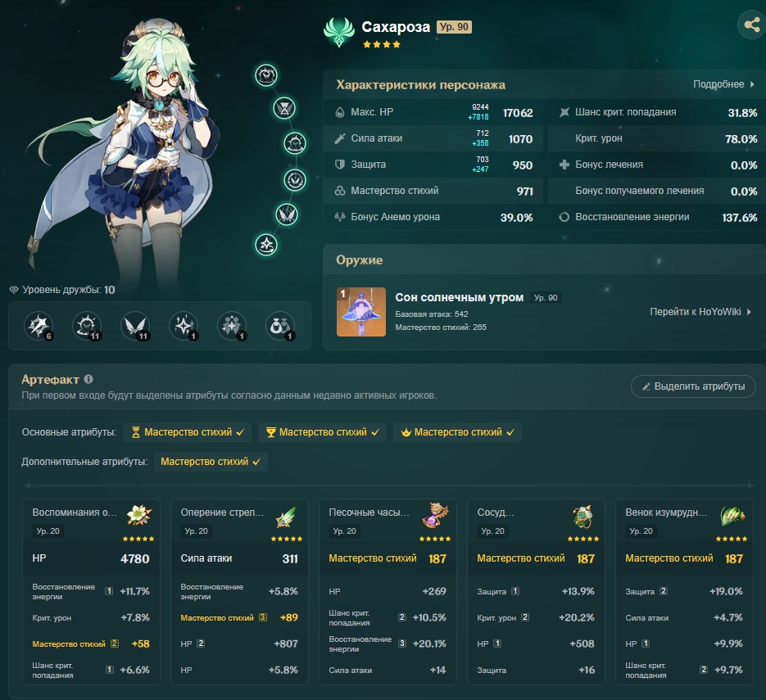Click the sands artifact icon Песочные часы...

(x=435, y=515)
